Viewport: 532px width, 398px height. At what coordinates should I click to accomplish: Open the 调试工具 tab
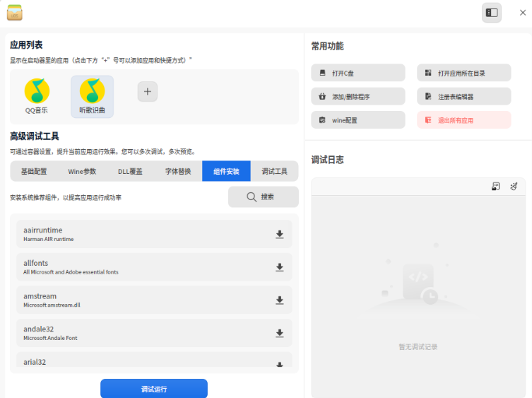tap(275, 172)
